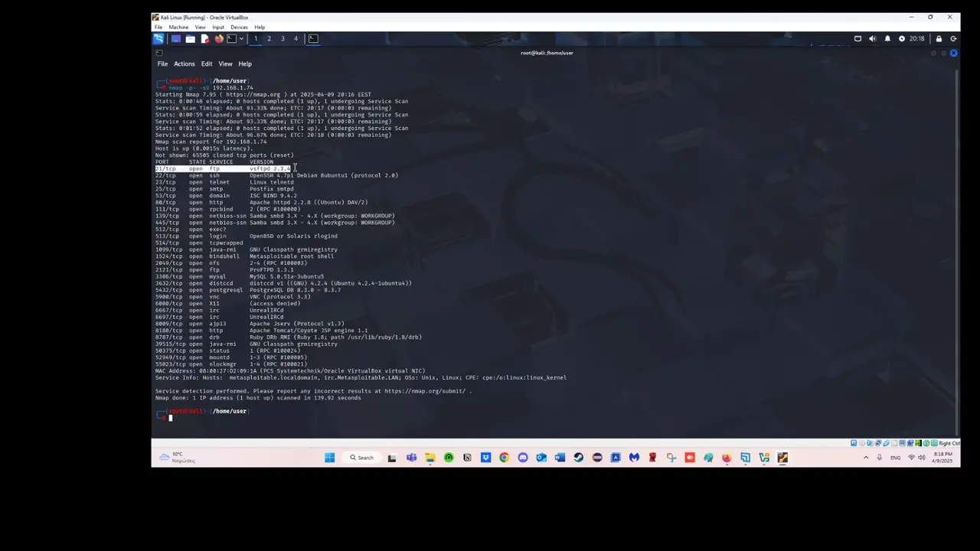Screen dimensions: 980x551
Task: Click the show desktop icon in Kali panel
Action: coord(175,38)
